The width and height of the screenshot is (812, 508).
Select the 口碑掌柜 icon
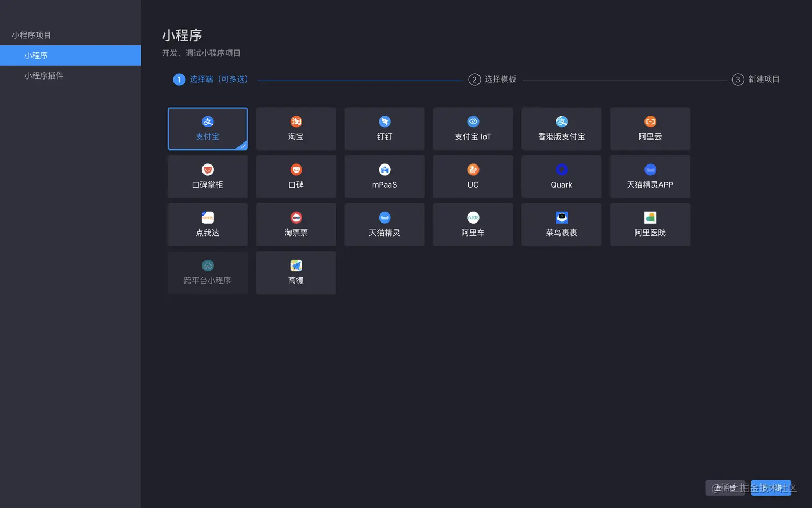click(207, 170)
